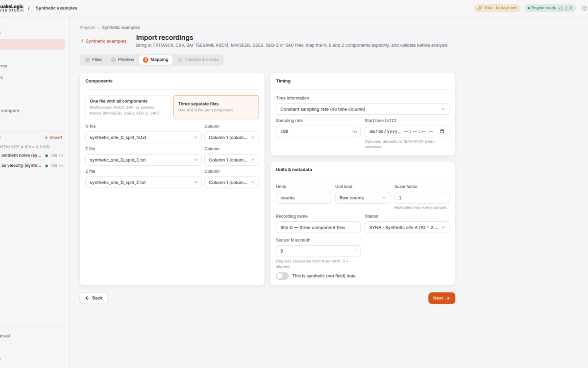Click the Recording name text field
This screenshot has width=588, height=368.
pos(318,227)
